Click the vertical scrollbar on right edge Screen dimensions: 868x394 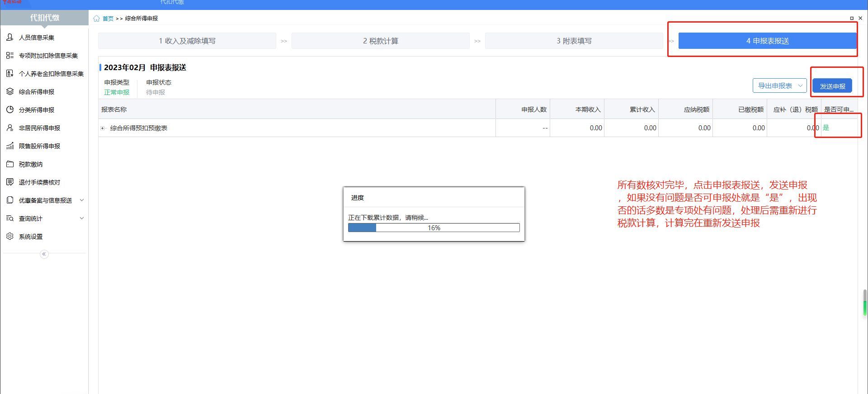865,302
